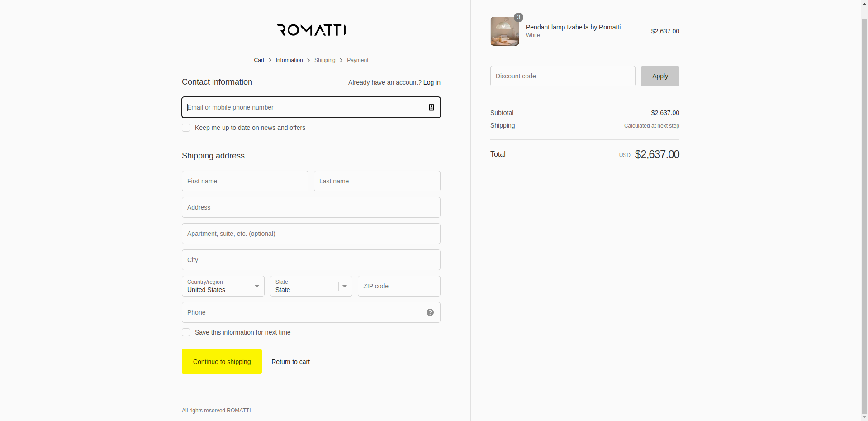The height and width of the screenshot is (421, 868).
Task: Click the scrollbar down arrow
Action: (864, 417)
